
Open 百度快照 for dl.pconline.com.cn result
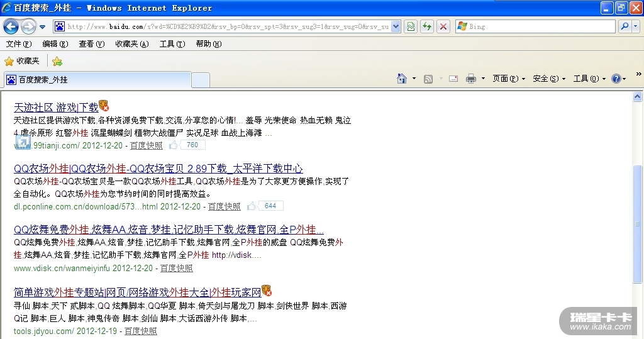[225, 207]
